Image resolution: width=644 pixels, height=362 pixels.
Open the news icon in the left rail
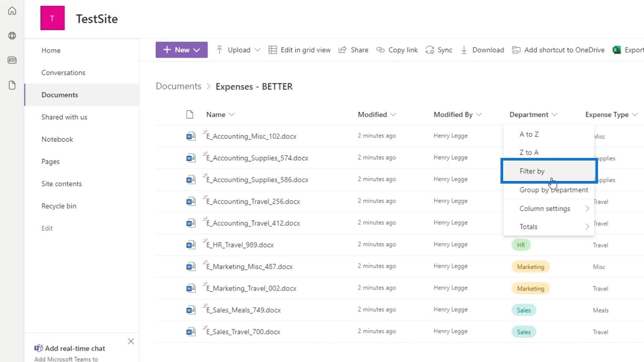click(x=12, y=60)
